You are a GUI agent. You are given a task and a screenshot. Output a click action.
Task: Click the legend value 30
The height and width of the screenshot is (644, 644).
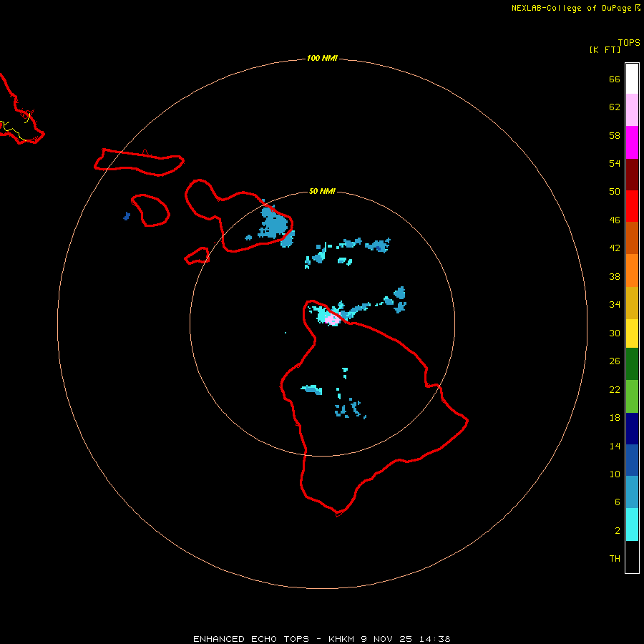click(x=615, y=333)
